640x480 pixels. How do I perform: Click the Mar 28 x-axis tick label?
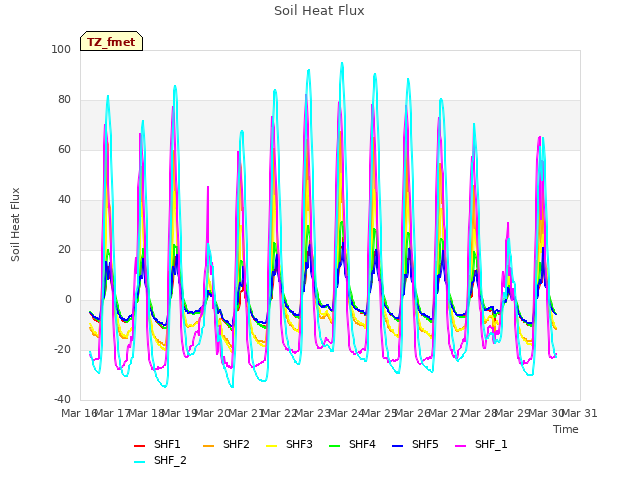coord(479,413)
